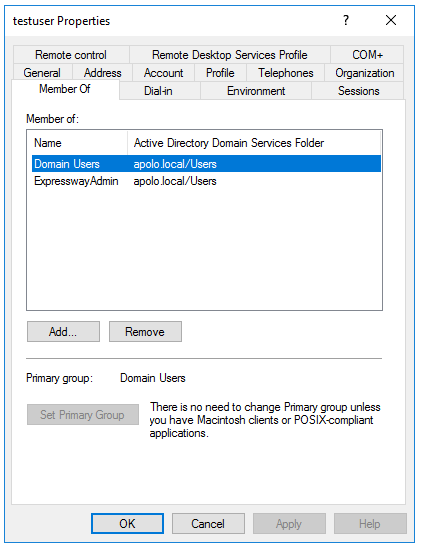Cancel the testuser Properties dialog
The width and height of the screenshot is (421, 551).
tap(208, 524)
